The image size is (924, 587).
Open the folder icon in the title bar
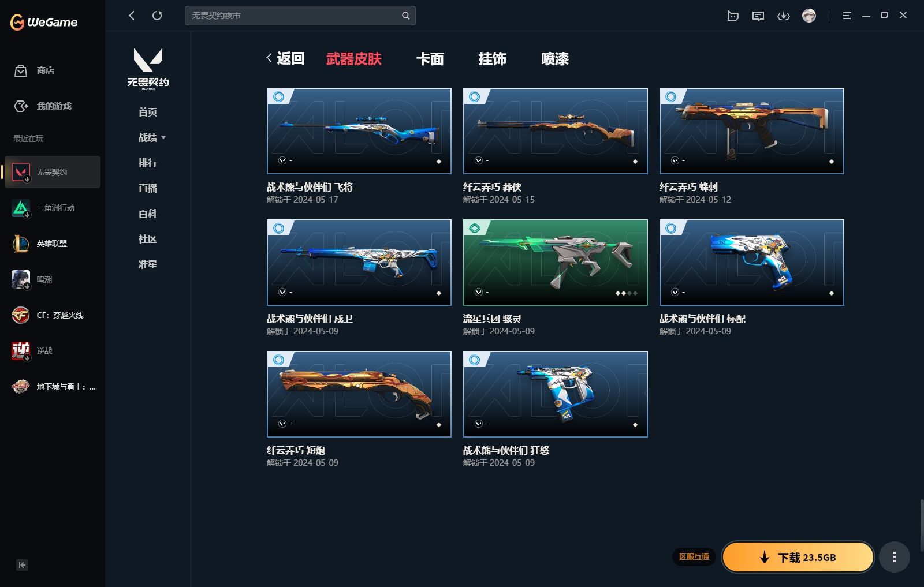733,16
